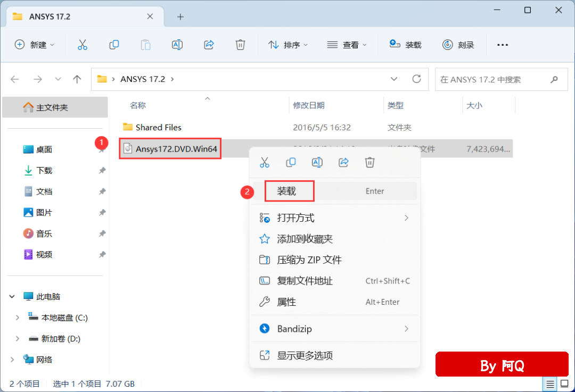575x392 pixels.
Task: Click the Delete trash icon in the toolbar
Action: [240, 45]
